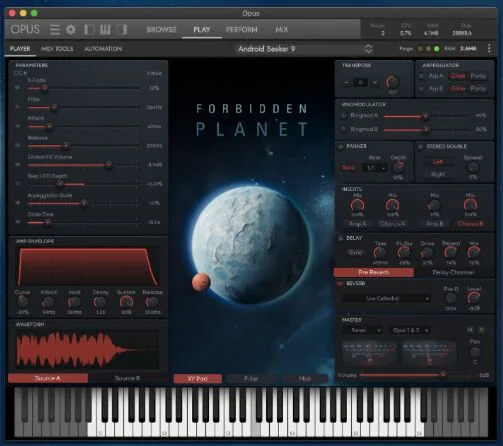Enable the Arp A power toggle
Viewport: 503px width, 446px height.
(x=421, y=76)
